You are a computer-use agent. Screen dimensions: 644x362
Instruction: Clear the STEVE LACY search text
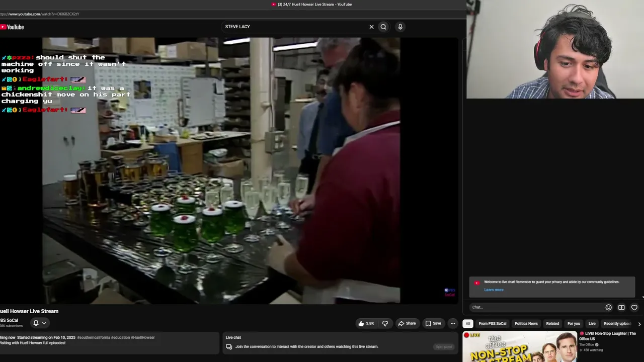(x=371, y=27)
